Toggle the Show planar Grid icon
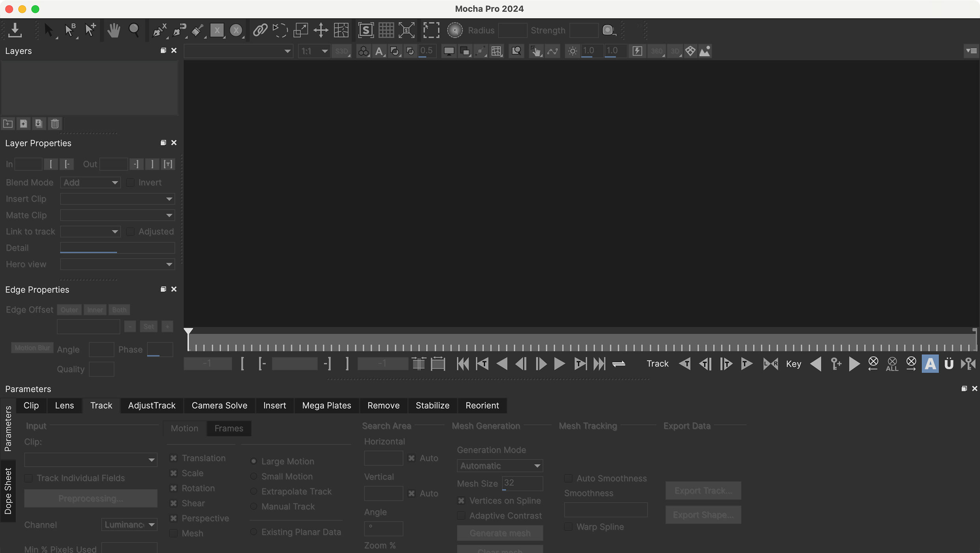This screenshot has width=980, height=553. [x=386, y=30]
